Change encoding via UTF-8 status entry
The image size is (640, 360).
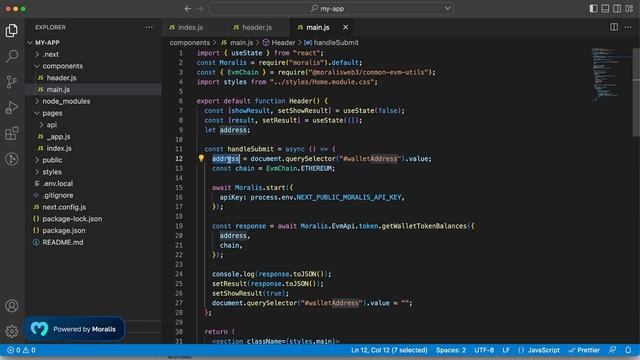[484, 350]
